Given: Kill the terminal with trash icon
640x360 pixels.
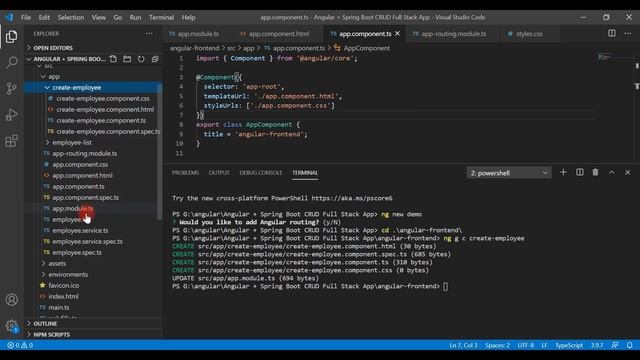Looking at the screenshot, I should pyautogui.click(x=596, y=173).
